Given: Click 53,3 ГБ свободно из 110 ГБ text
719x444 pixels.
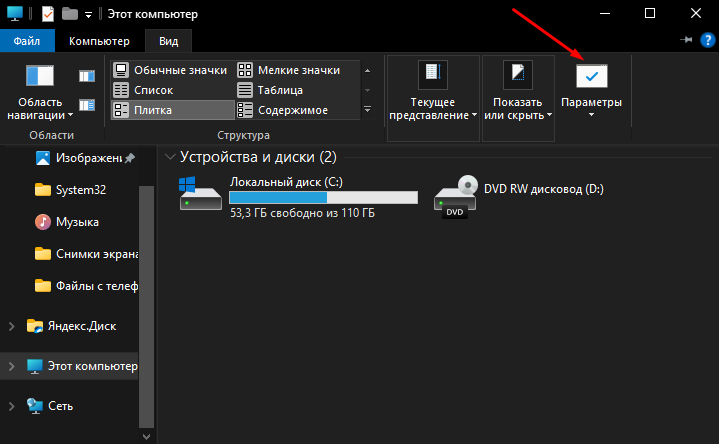Looking at the screenshot, I should (302, 213).
